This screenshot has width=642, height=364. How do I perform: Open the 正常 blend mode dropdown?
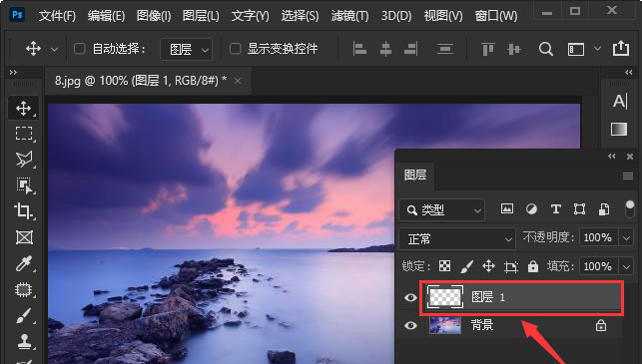(x=456, y=239)
